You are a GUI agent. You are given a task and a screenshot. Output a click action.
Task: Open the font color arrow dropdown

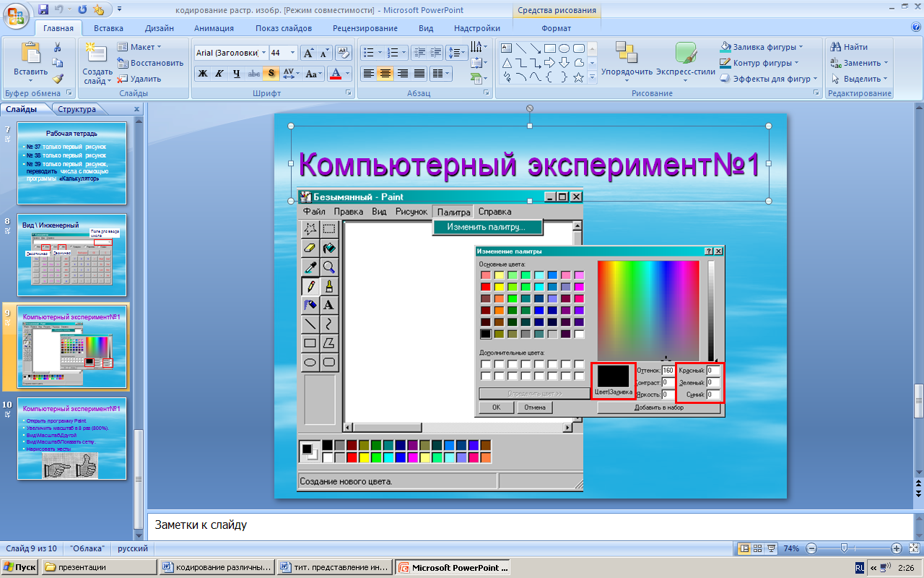tap(347, 74)
